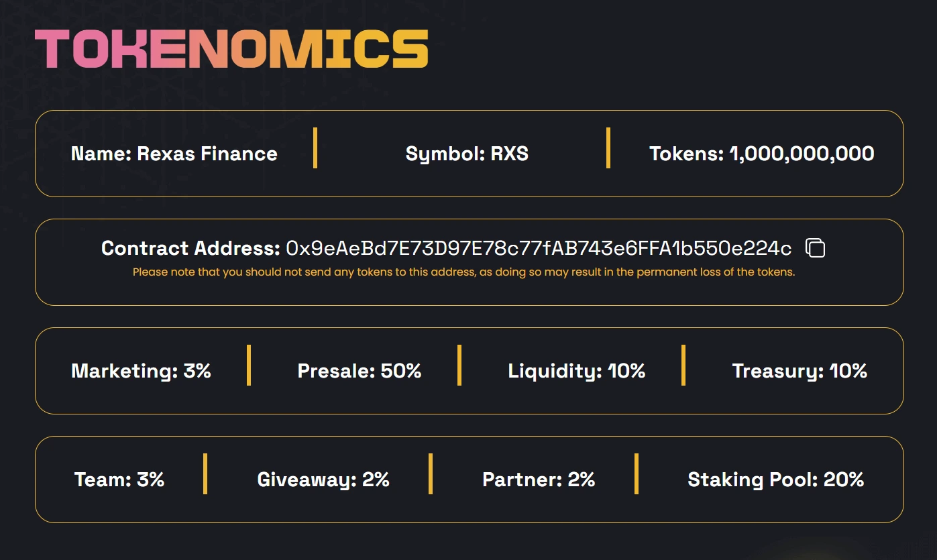Select the Team: 3% allocation
Image resolution: width=937 pixels, height=560 pixels.
[117, 479]
